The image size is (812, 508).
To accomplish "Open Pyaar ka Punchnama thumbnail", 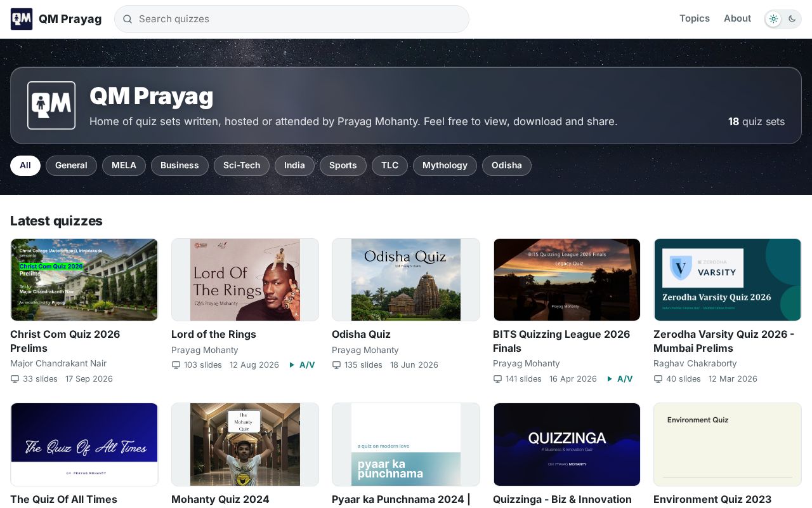I will click(x=406, y=444).
